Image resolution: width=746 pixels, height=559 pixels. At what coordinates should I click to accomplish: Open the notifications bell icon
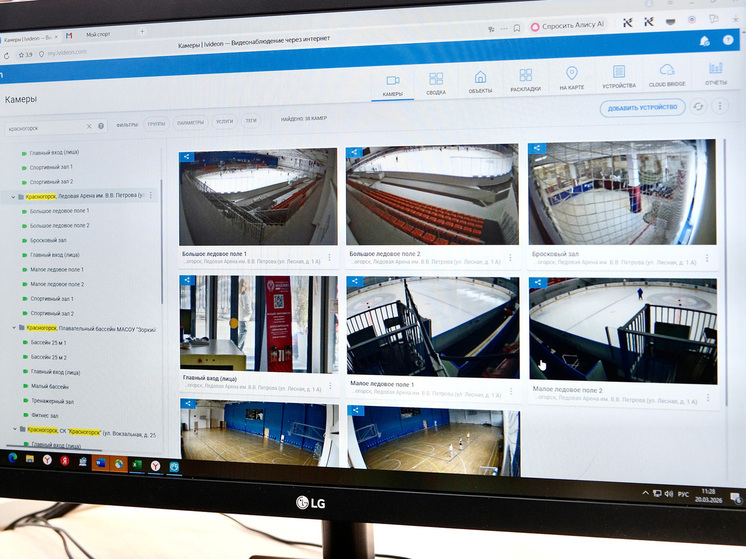(705, 40)
